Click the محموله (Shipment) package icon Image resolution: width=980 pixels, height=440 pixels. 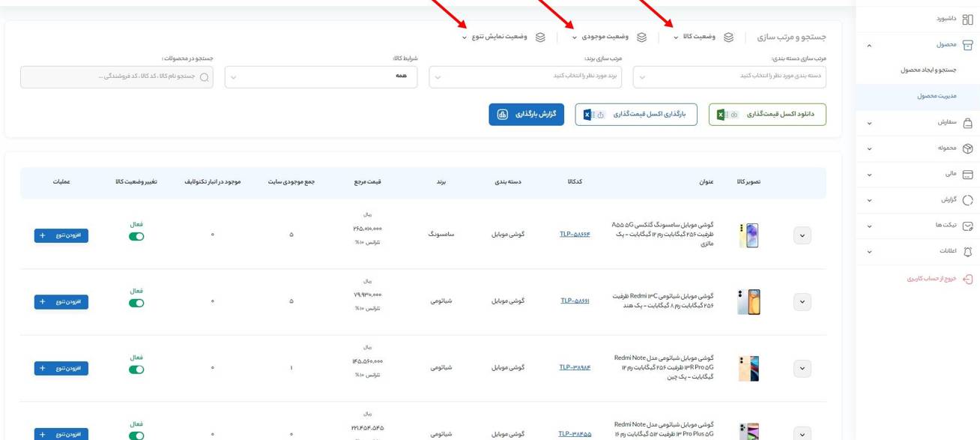[967, 148]
